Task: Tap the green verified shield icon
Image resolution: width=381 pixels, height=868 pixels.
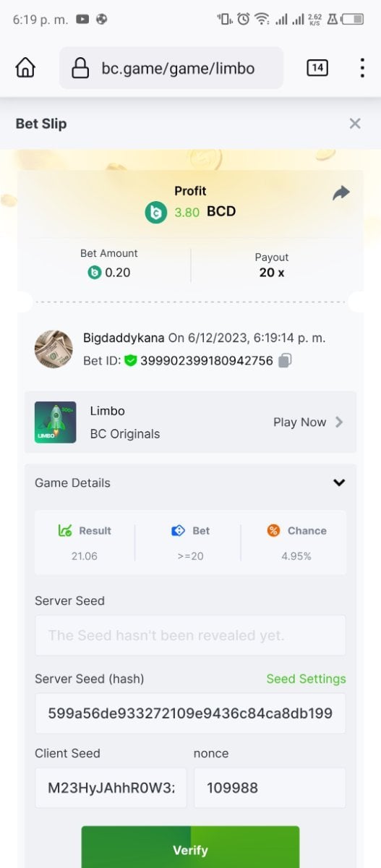Action: pyautogui.click(x=131, y=360)
